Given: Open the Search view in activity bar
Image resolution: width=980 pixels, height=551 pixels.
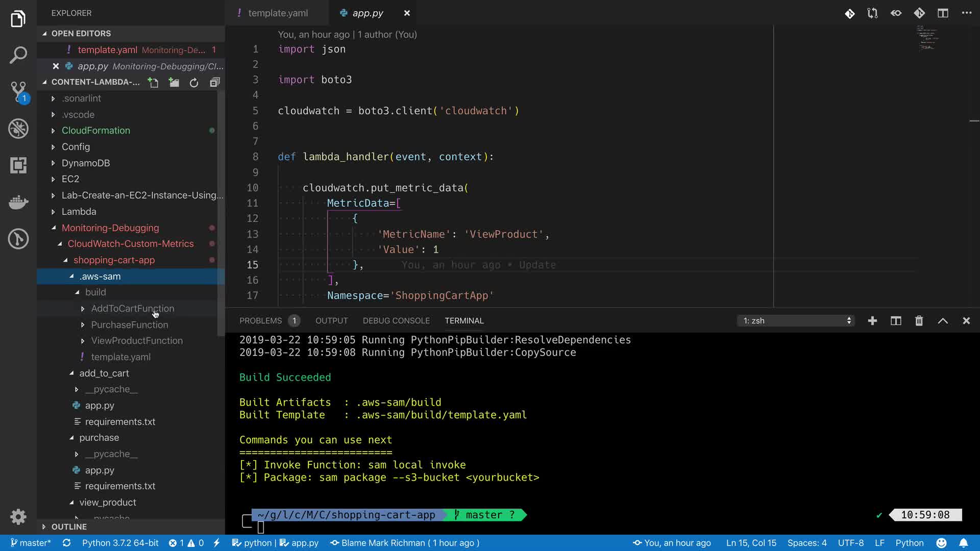Looking at the screenshot, I should click(18, 55).
